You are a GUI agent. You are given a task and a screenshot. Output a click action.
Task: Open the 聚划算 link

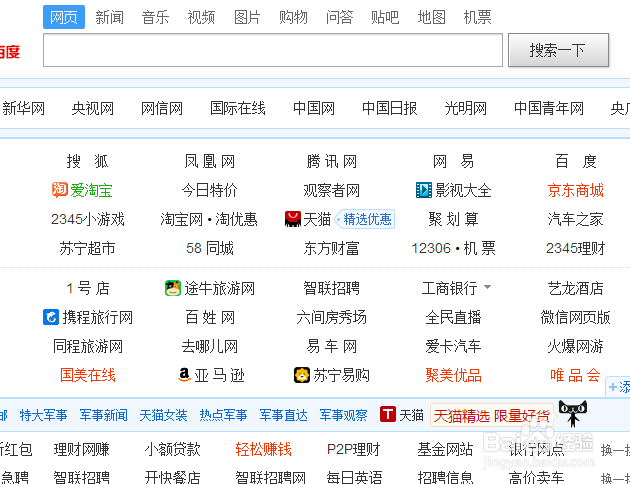[453, 219]
